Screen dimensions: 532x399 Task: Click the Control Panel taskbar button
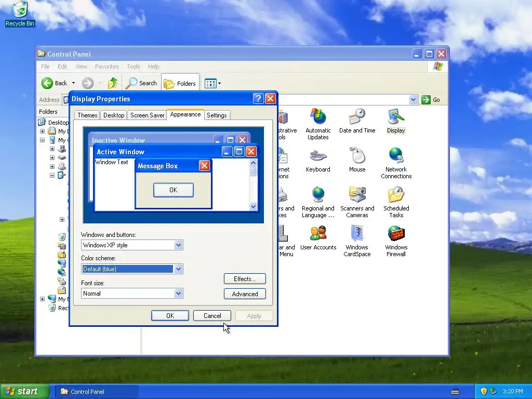point(96,392)
